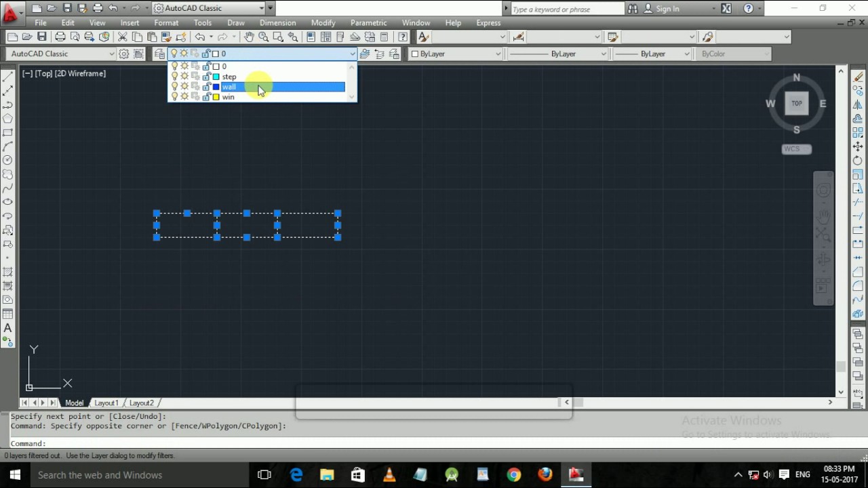
Task: Click the keyword search input field
Action: [x=567, y=9]
